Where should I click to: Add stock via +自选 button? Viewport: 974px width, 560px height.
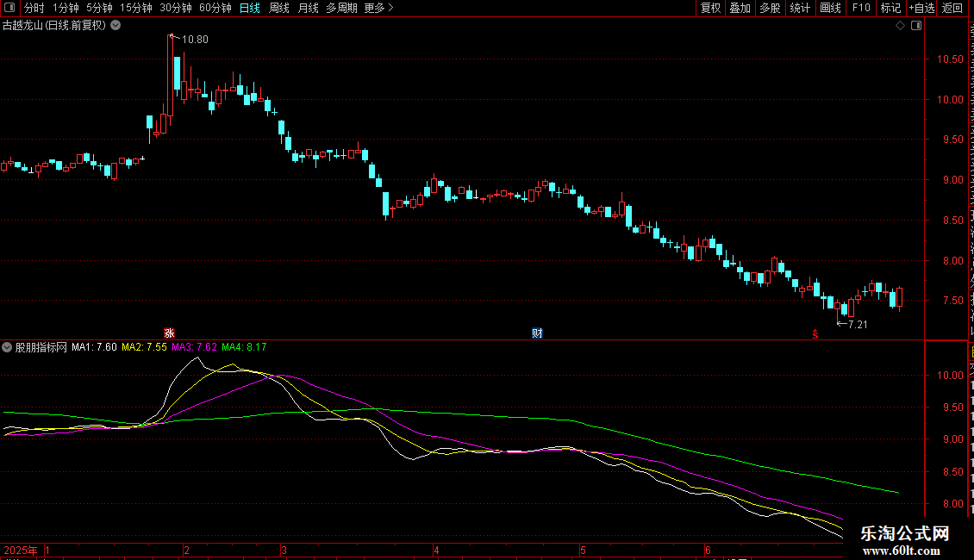pyautogui.click(x=921, y=8)
